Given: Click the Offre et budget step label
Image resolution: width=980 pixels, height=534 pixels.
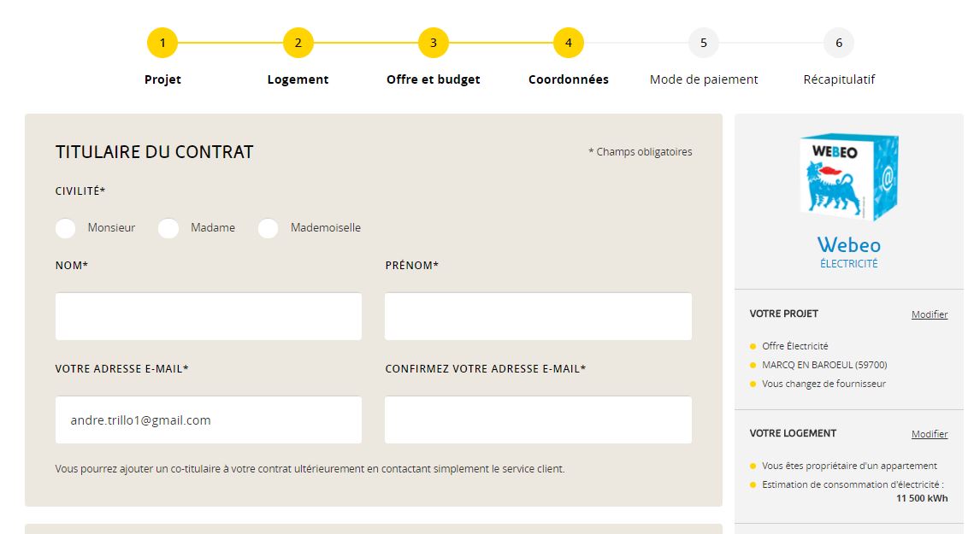Looking at the screenshot, I should tap(433, 80).
